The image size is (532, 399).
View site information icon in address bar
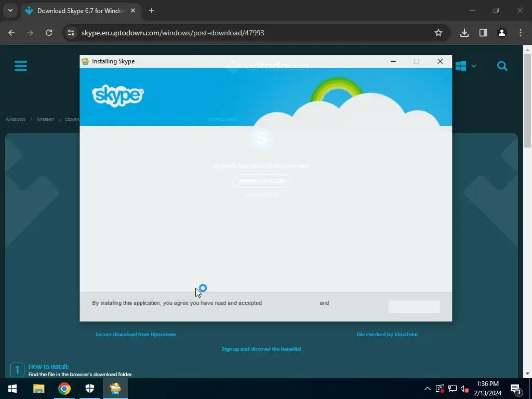click(x=71, y=33)
